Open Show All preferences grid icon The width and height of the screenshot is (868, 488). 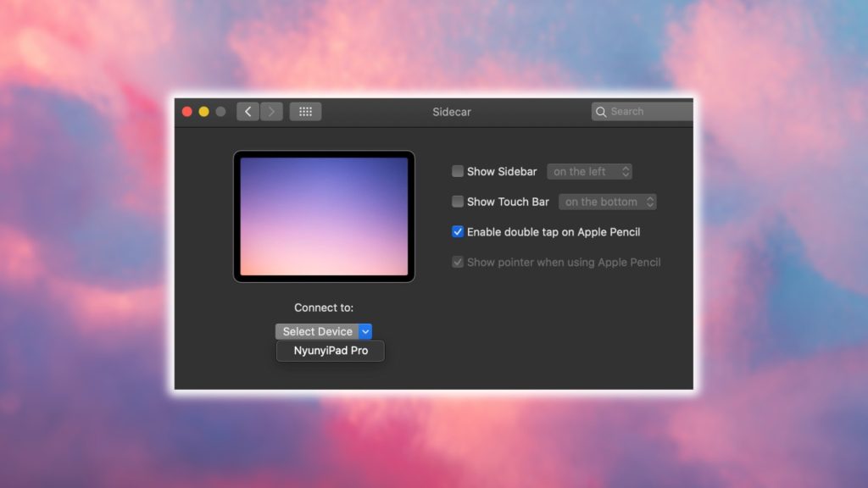[x=305, y=111]
